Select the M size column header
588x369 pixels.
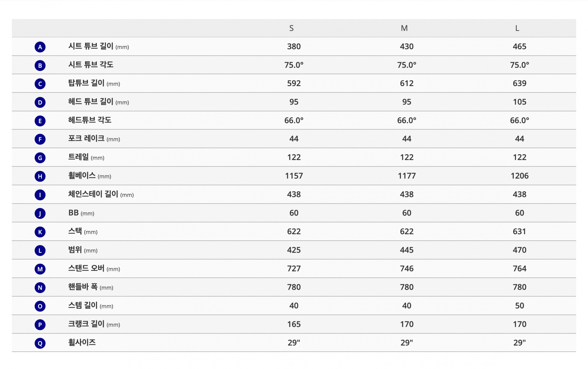coord(404,28)
